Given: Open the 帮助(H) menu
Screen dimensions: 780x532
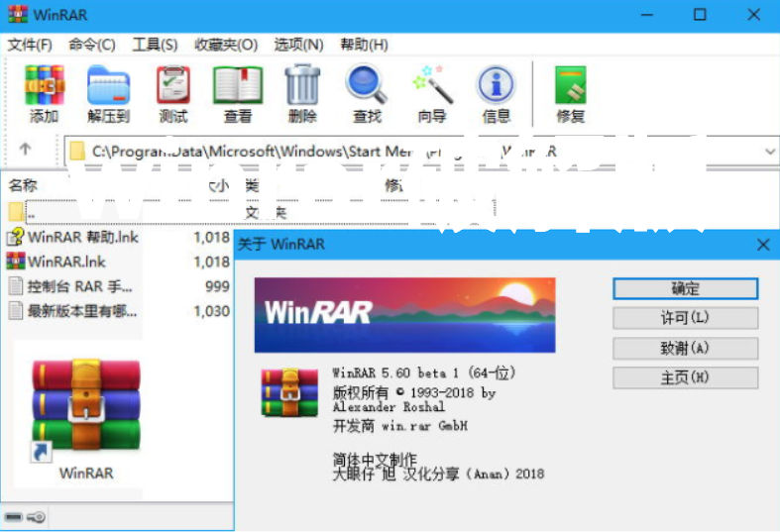Looking at the screenshot, I should 364,45.
